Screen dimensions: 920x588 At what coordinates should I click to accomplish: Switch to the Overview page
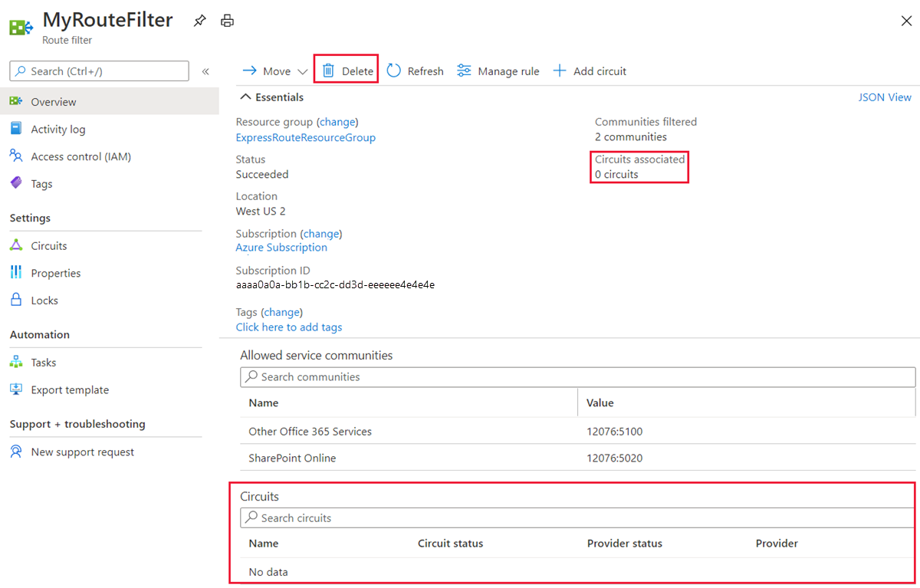(x=54, y=101)
